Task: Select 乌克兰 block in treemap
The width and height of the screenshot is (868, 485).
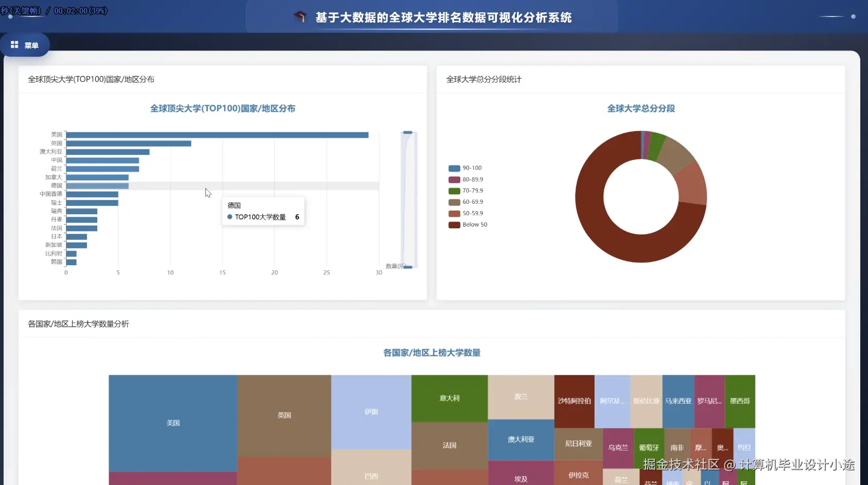Action: click(618, 448)
